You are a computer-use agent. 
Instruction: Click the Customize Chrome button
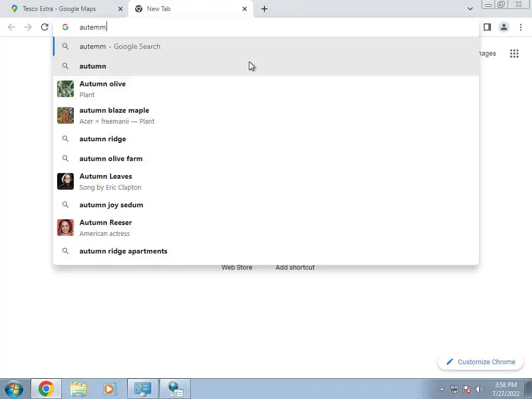pyautogui.click(x=481, y=362)
